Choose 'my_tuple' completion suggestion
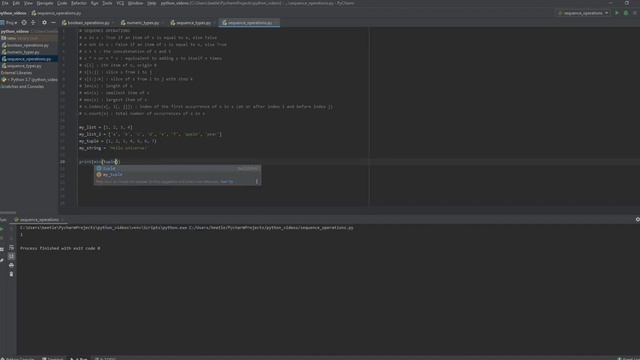Viewport: 640px width, 360px height. click(178, 175)
